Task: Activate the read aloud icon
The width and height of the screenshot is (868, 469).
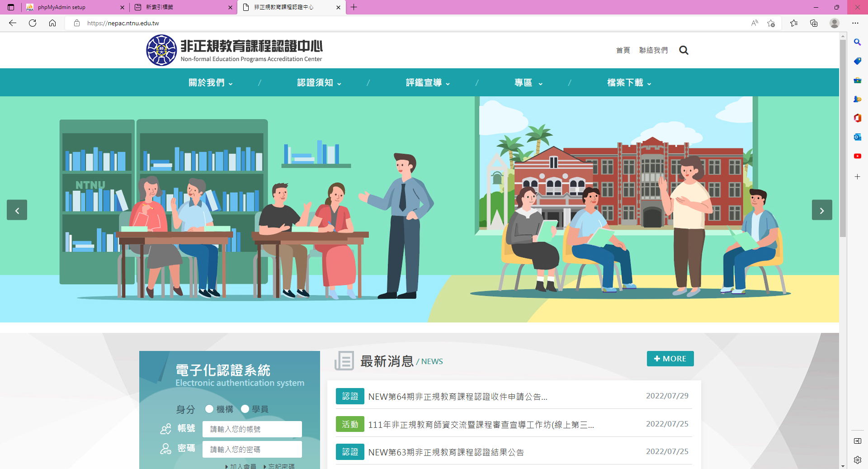Action: pos(754,23)
